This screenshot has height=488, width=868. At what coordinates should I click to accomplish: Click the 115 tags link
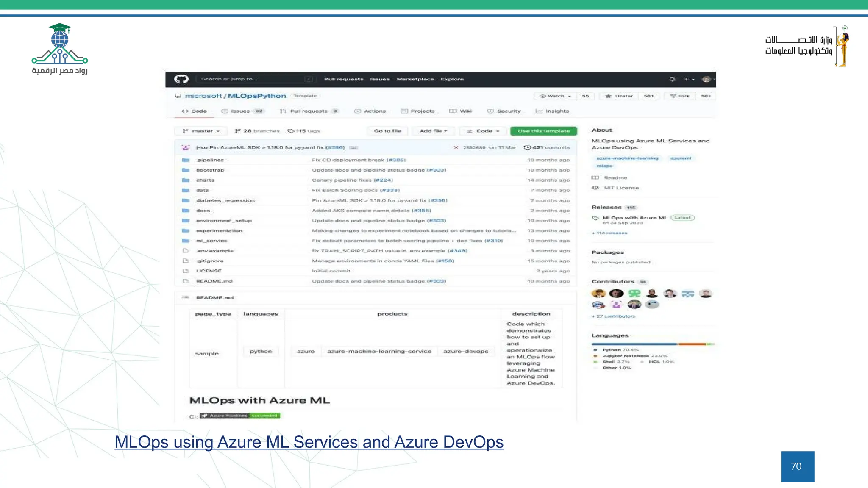coord(304,131)
